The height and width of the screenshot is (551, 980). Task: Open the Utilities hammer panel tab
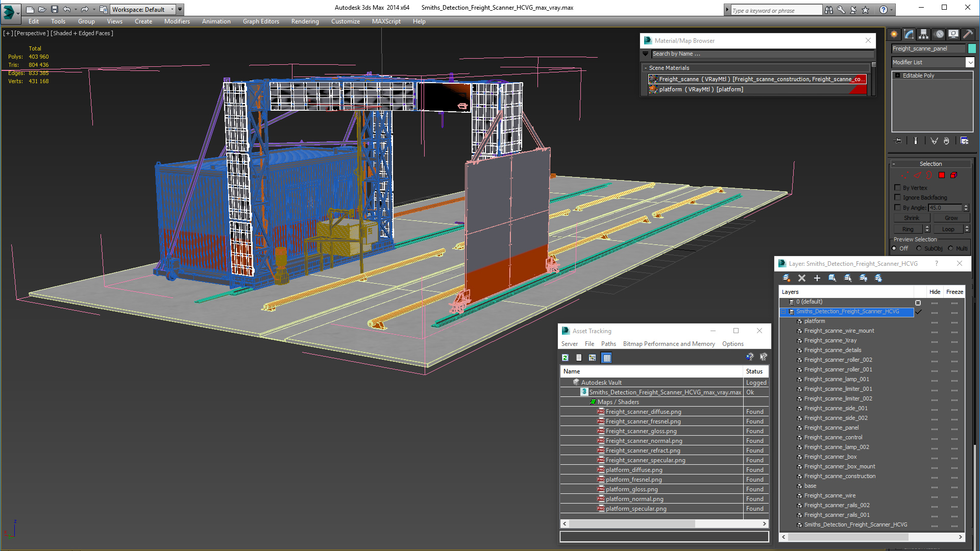coord(968,34)
